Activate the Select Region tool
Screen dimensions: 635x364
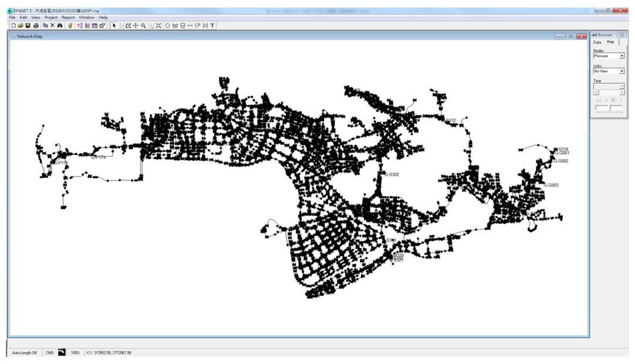[x=128, y=25]
